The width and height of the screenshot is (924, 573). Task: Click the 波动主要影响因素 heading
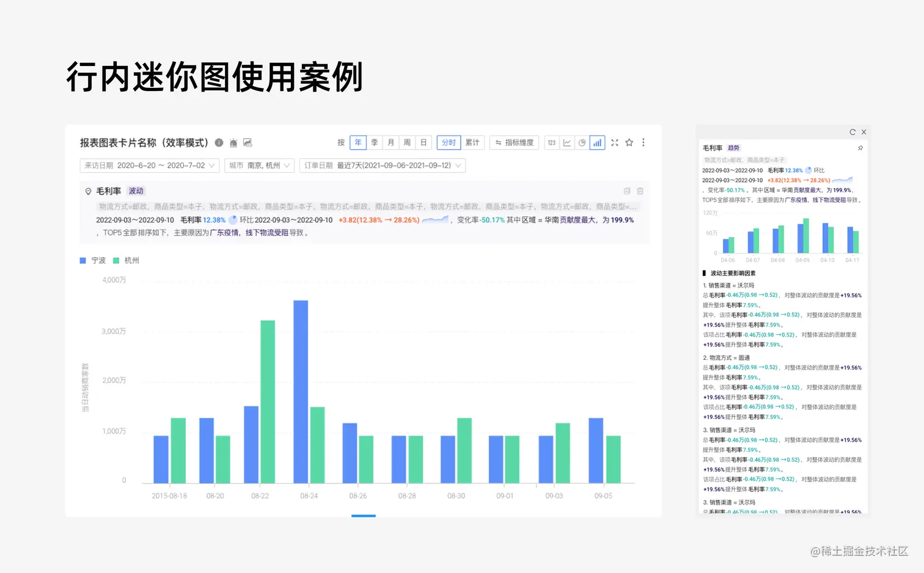click(x=733, y=273)
